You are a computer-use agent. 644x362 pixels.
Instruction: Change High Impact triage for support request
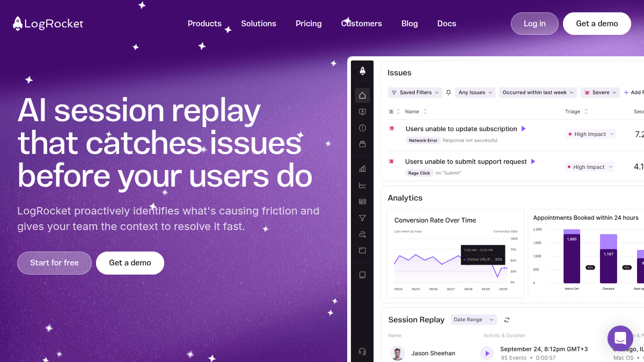point(589,167)
